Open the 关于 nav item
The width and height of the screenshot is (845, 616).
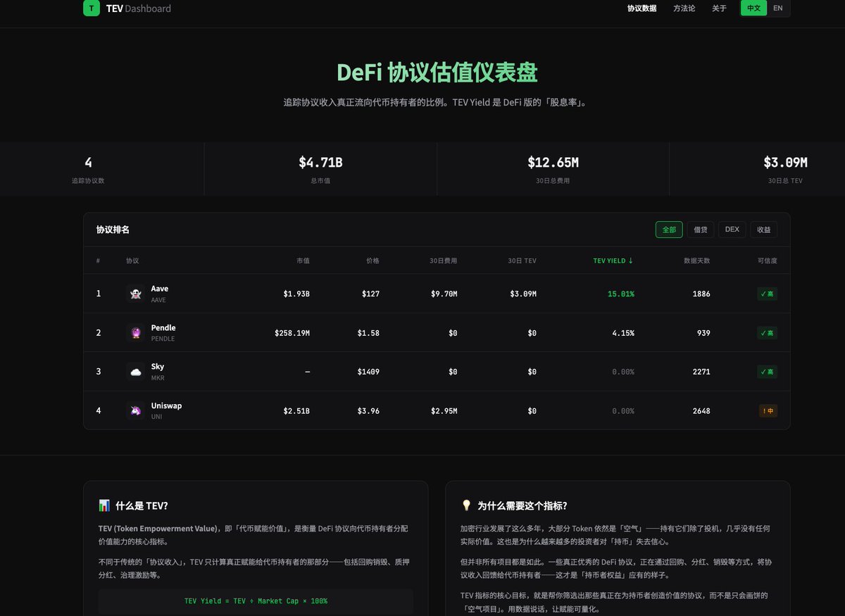(x=719, y=8)
